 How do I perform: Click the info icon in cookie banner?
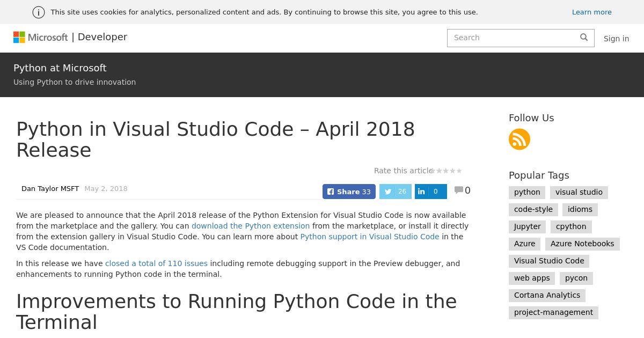pos(39,12)
